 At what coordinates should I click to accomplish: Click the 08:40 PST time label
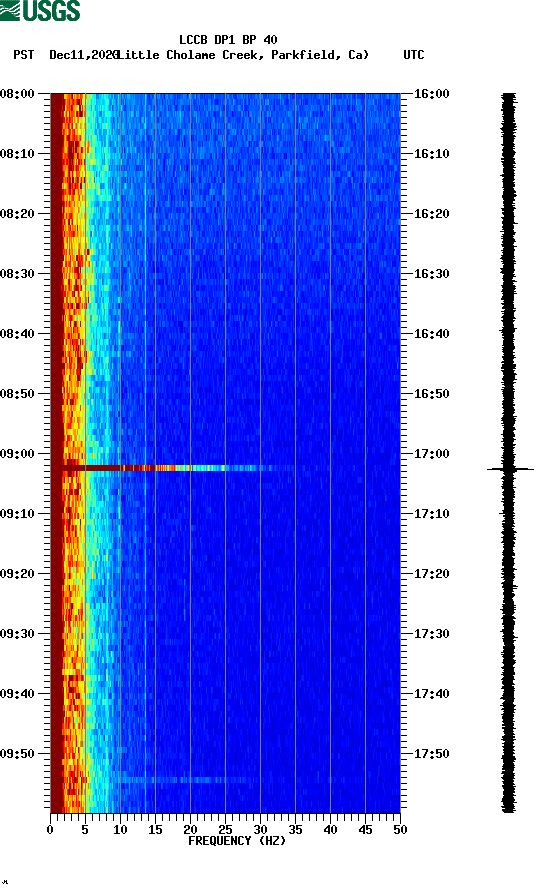pos(18,334)
